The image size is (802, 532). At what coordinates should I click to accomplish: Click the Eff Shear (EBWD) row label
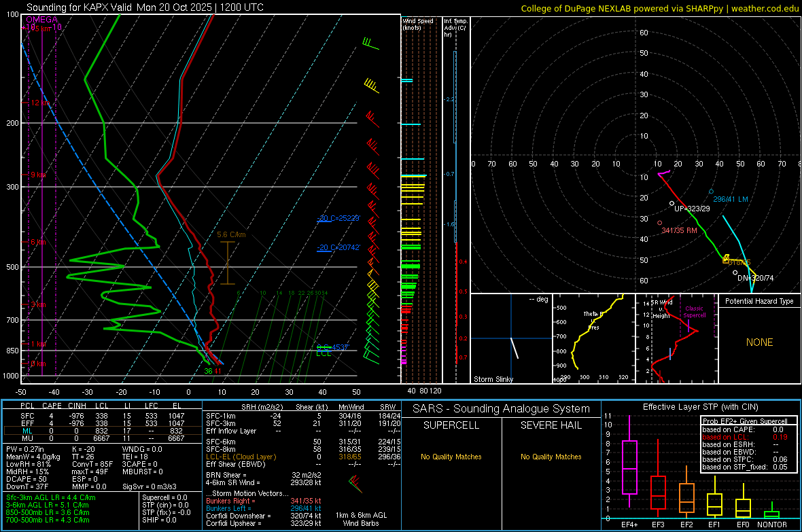[236, 464]
